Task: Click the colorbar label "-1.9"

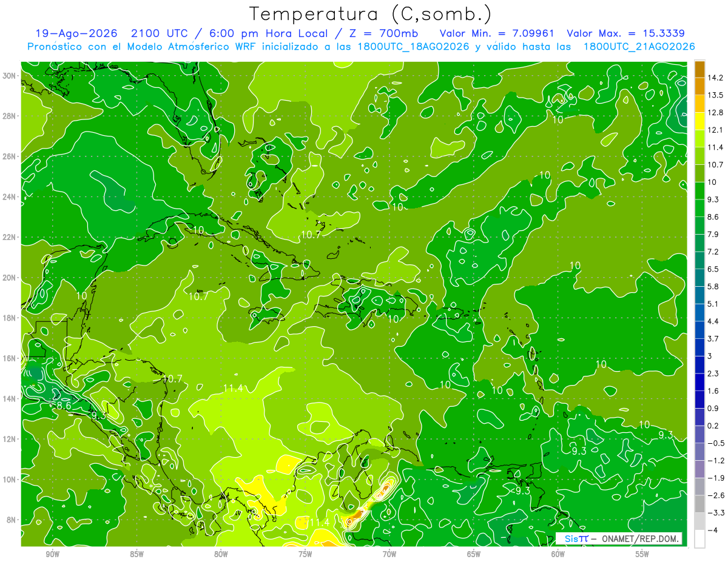Action: coord(715,478)
